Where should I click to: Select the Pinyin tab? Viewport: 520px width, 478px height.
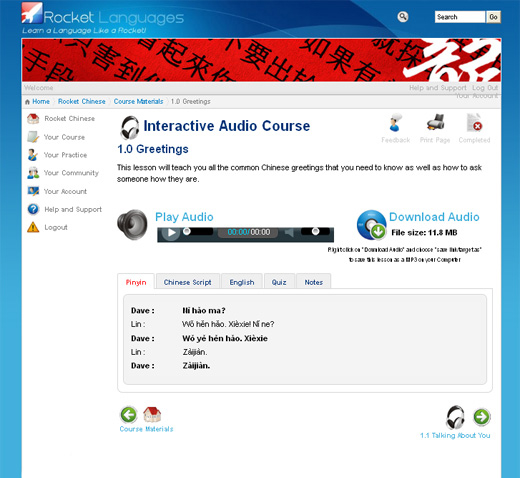click(136, 282)
